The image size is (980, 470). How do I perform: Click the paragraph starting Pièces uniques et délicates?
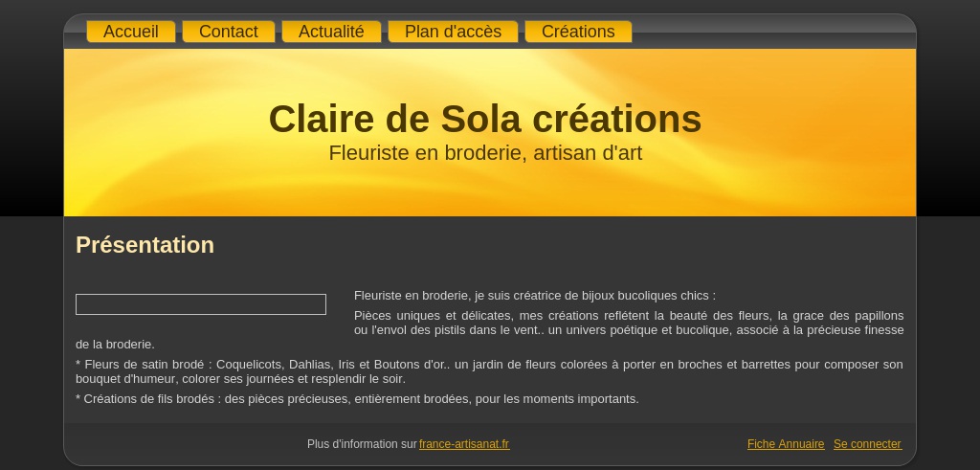(489, 330)
